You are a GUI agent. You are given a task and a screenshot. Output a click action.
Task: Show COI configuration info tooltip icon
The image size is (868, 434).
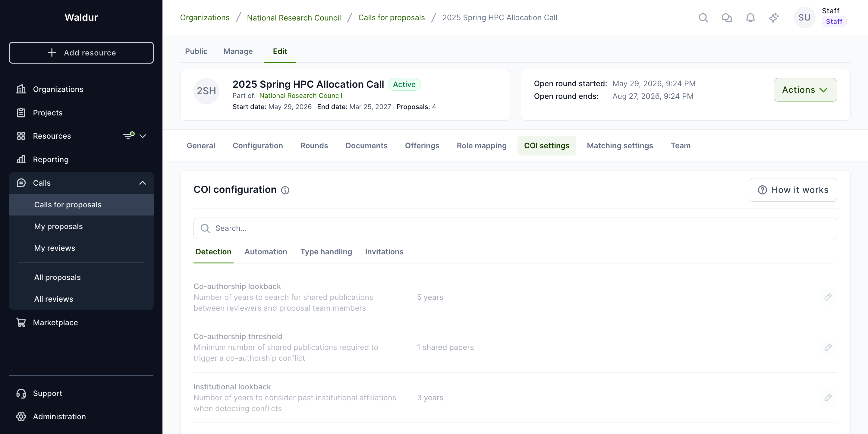point(285,190)
